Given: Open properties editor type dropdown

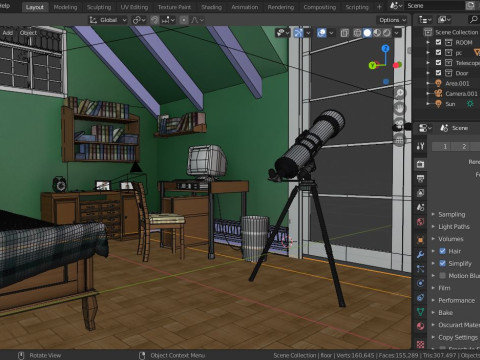Looking at the screenshot, I should pos(425,128).
